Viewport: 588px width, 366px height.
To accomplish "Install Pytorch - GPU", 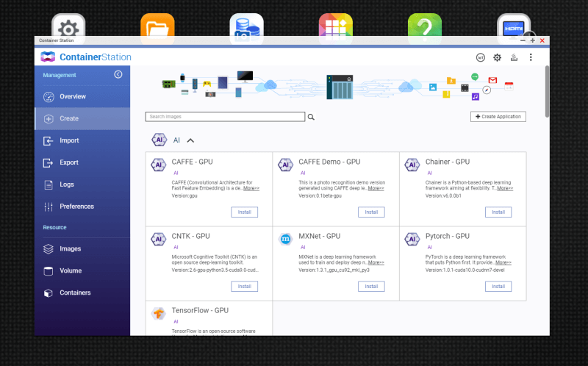I will coord(498,287).
